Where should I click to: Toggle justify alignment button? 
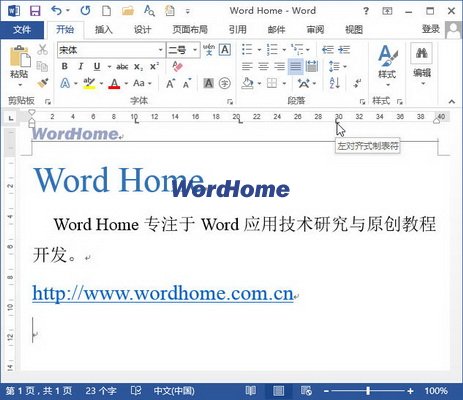295,66
